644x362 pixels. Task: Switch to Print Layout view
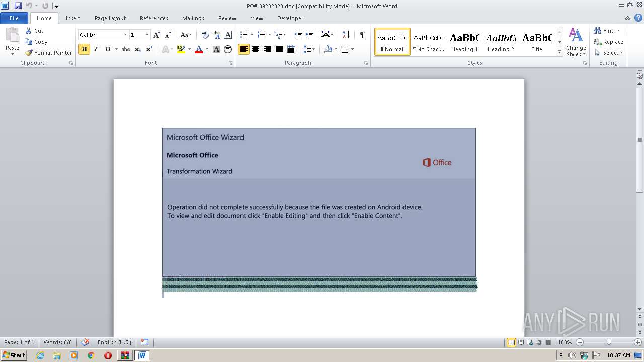click(x=511, y=342)
